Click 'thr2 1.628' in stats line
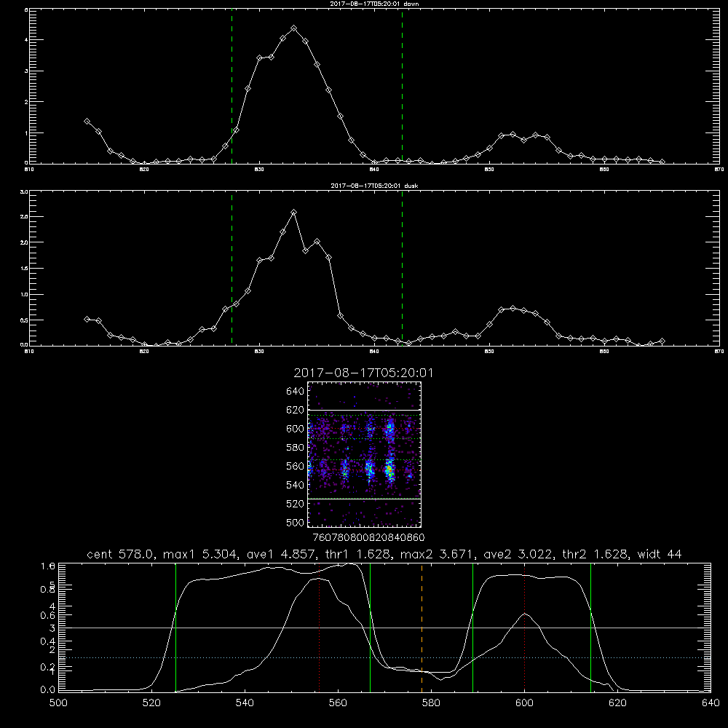 click(596, 554)
